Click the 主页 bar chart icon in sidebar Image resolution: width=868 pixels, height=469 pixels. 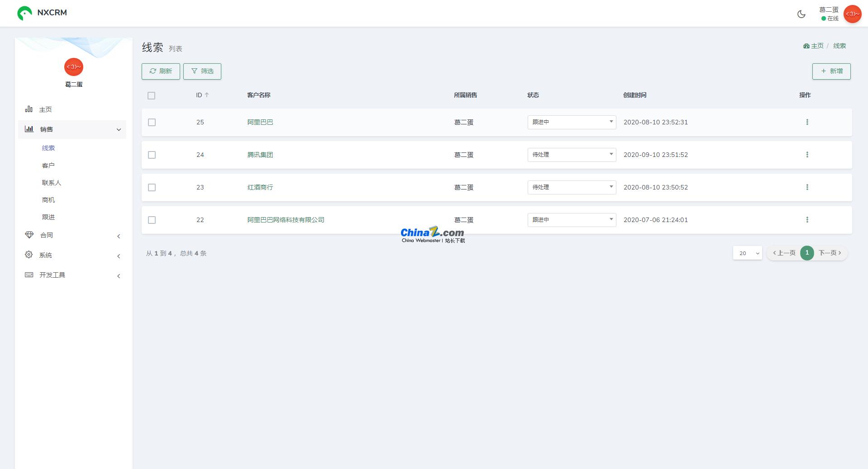point(29,109)
